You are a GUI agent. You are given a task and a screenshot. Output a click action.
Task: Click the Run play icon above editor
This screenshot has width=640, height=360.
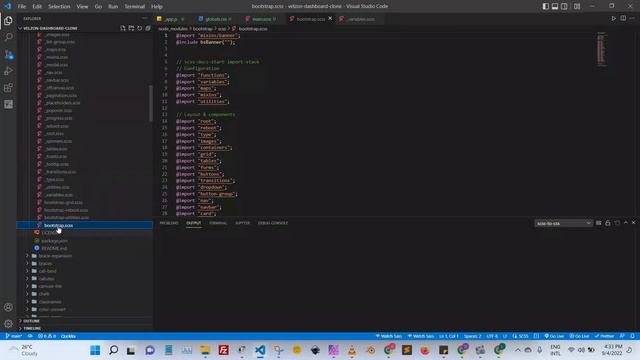613,18
